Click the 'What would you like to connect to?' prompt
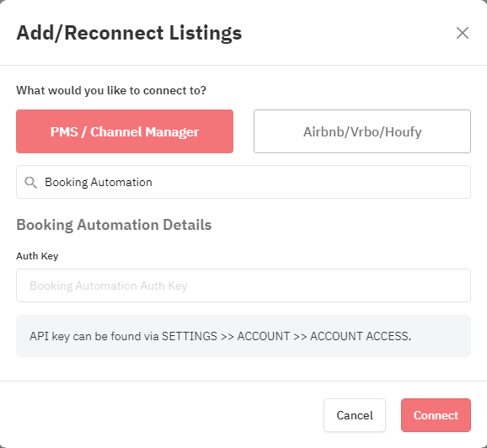This screenshot has width=487, height=448. 111,90
